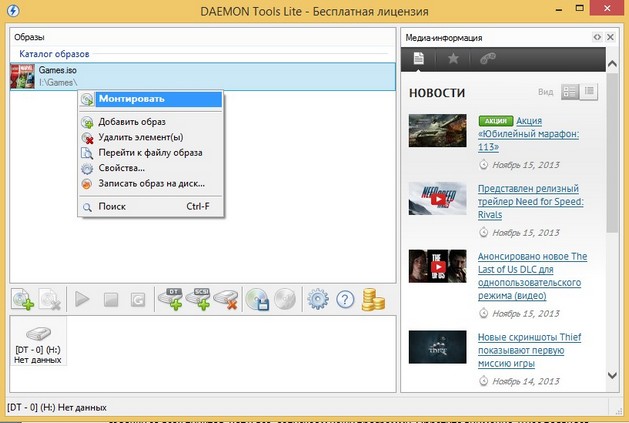Choose Перейти к файлу образа
Image resolution: width=629 pixels, height=423 pixels.
(x=151, y=153)
